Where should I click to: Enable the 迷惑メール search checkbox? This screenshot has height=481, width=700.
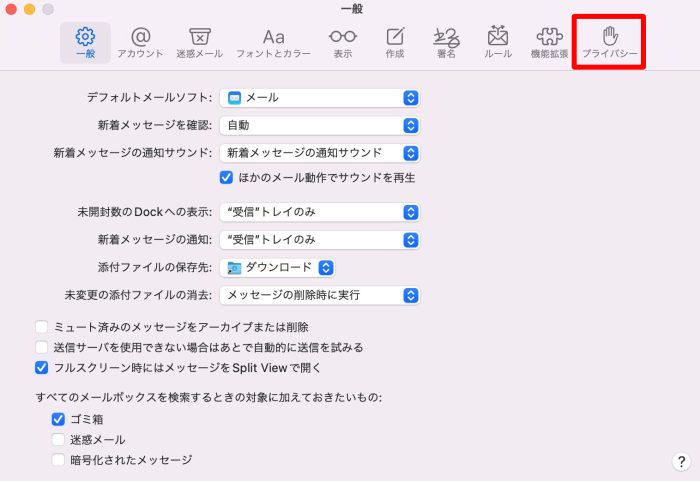click(58, 440)
